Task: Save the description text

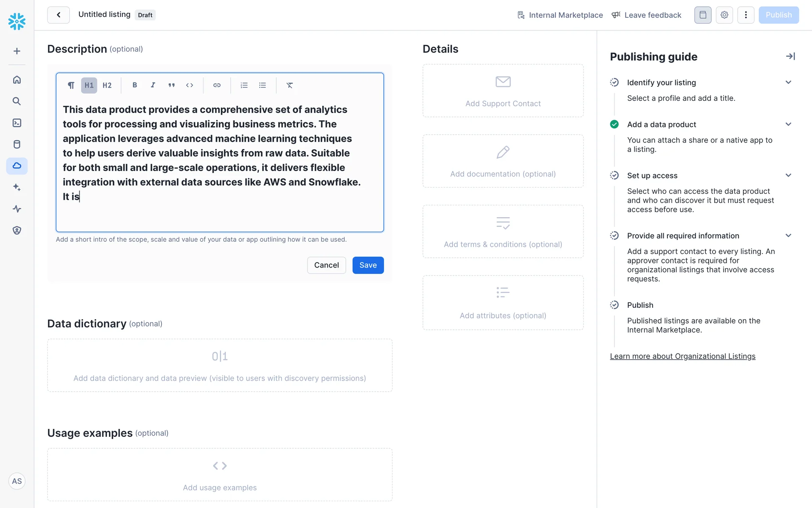Action: 368,265
